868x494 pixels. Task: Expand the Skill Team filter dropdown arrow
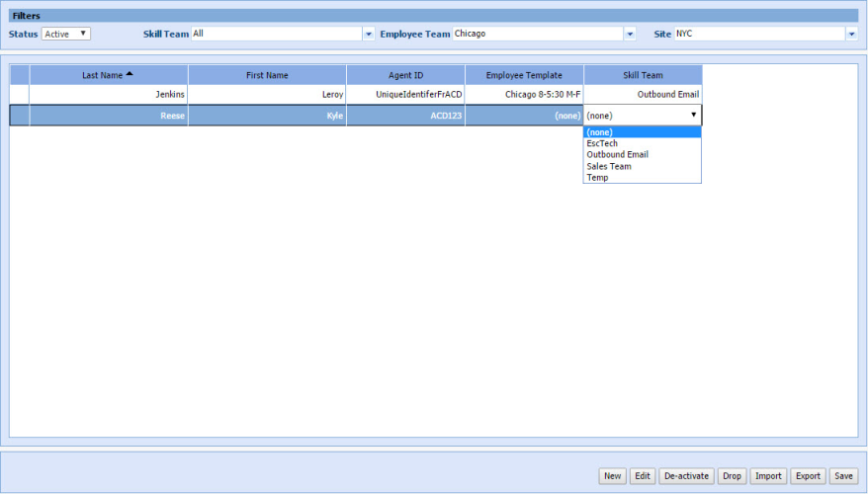click(x=369, y=34)
